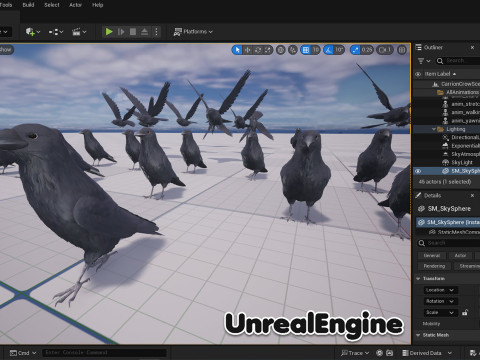480x360 pixels.
Task: Open grid snap size value 10
Action: tap(315, 50)
